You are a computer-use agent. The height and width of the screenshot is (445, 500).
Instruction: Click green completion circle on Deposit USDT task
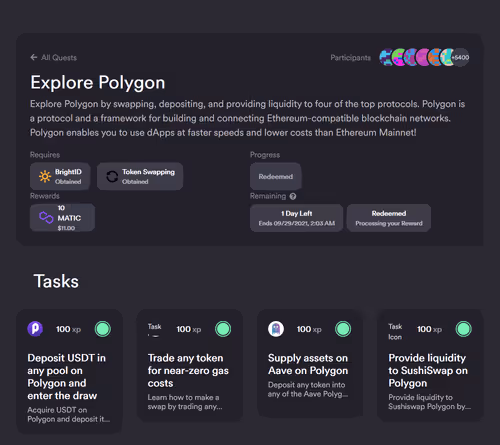click(103, 329)
